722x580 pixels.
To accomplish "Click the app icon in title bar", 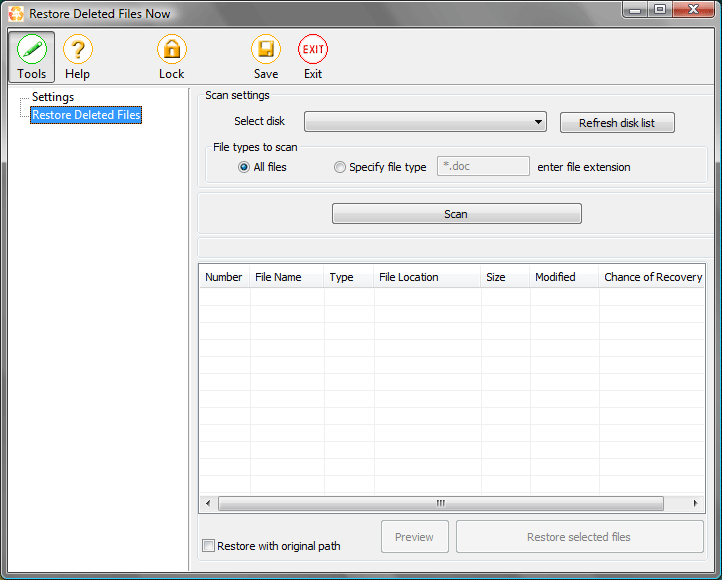I will (x=16, y=14).
